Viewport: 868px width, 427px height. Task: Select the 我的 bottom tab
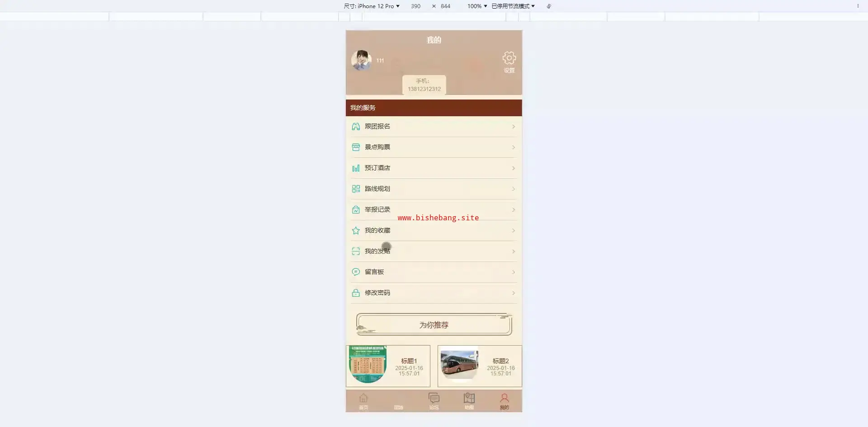click(505, 400)
